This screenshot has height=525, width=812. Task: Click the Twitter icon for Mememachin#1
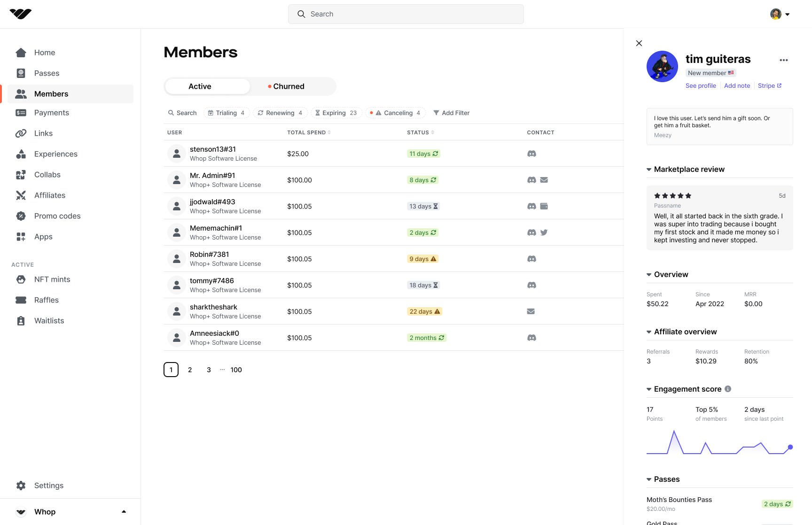coord(544,232)
